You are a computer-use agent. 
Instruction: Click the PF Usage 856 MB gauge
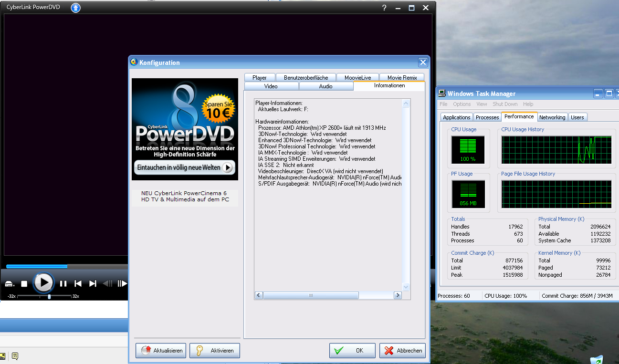[468, 194]
